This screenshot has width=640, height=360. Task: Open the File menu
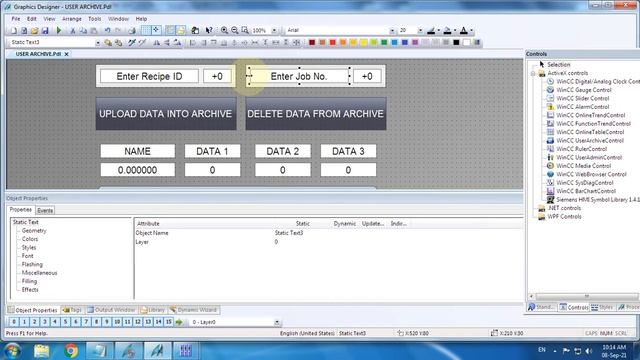16,19
